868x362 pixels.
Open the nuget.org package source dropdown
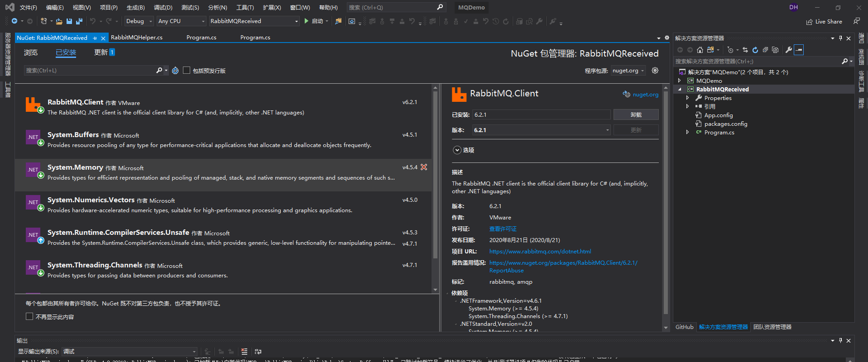point(628,71)
